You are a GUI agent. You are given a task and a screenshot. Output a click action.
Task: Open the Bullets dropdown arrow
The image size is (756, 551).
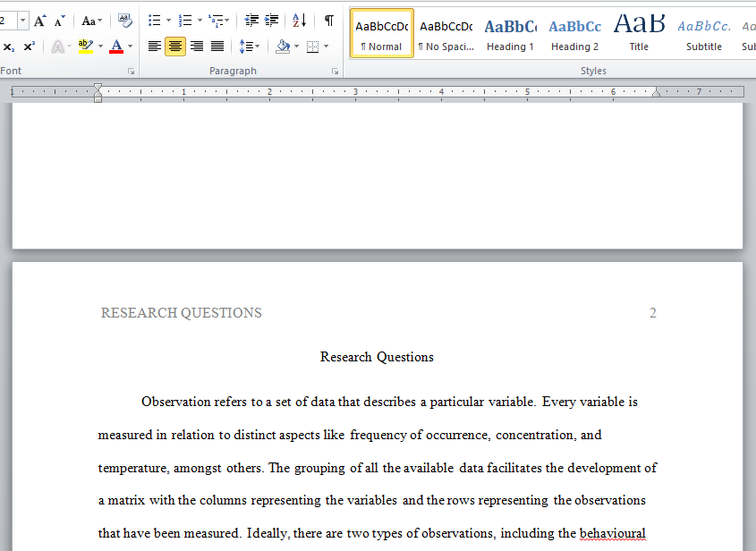pos(168,21)
